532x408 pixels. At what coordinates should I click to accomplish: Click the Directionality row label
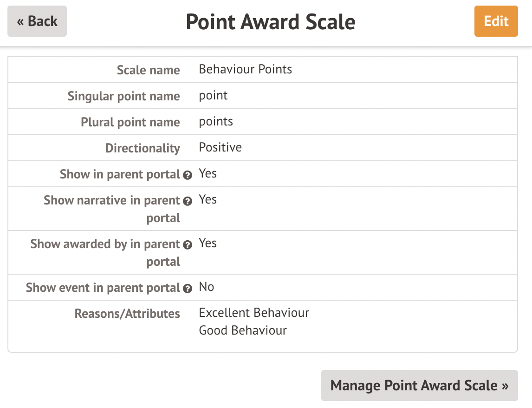click(143, 148)
